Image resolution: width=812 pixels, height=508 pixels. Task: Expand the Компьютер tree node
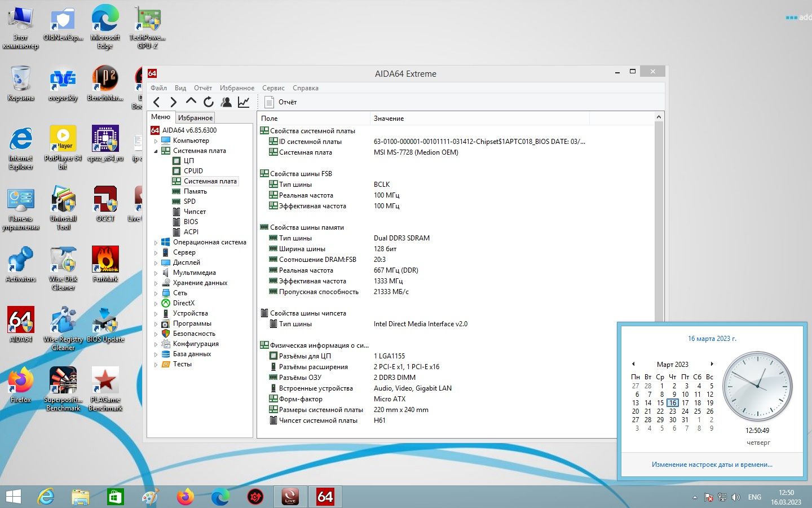pyautogui.click(x=156, y=141)
